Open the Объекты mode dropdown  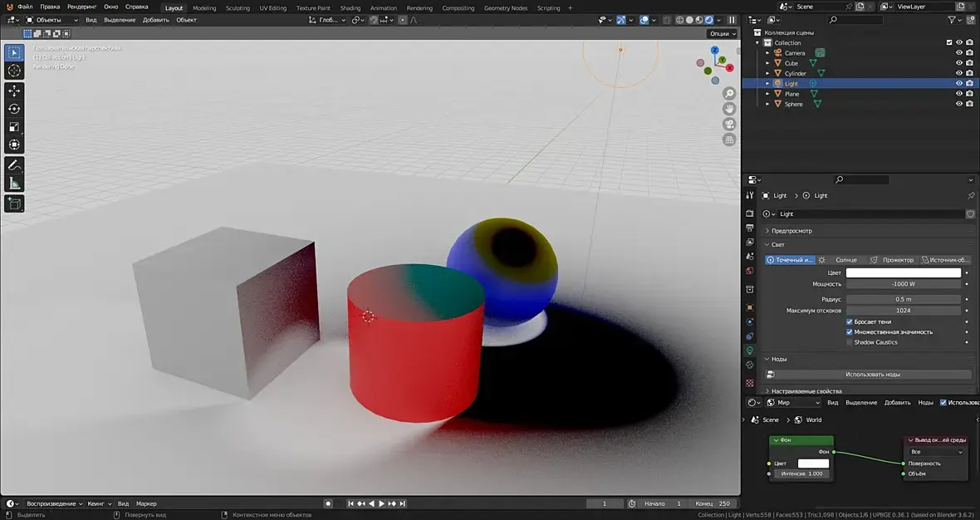[x=52, y=20]
